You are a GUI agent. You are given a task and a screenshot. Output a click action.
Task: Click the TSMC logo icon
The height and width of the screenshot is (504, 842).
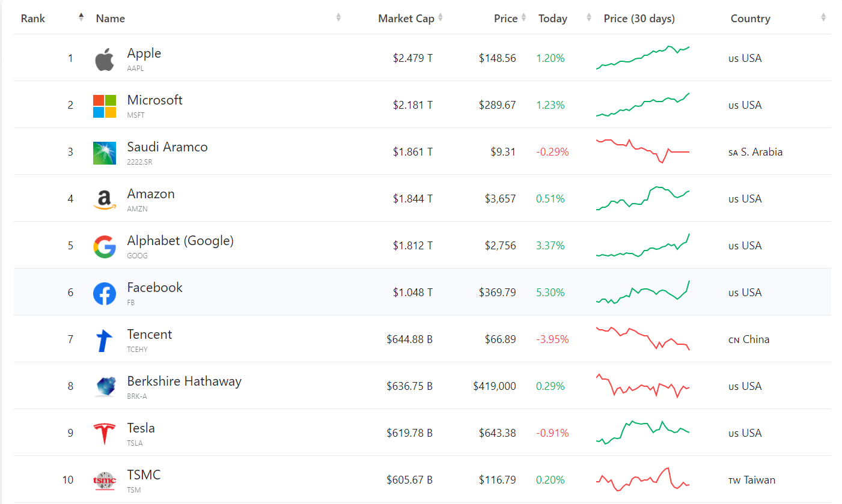(x=105, y=481)
